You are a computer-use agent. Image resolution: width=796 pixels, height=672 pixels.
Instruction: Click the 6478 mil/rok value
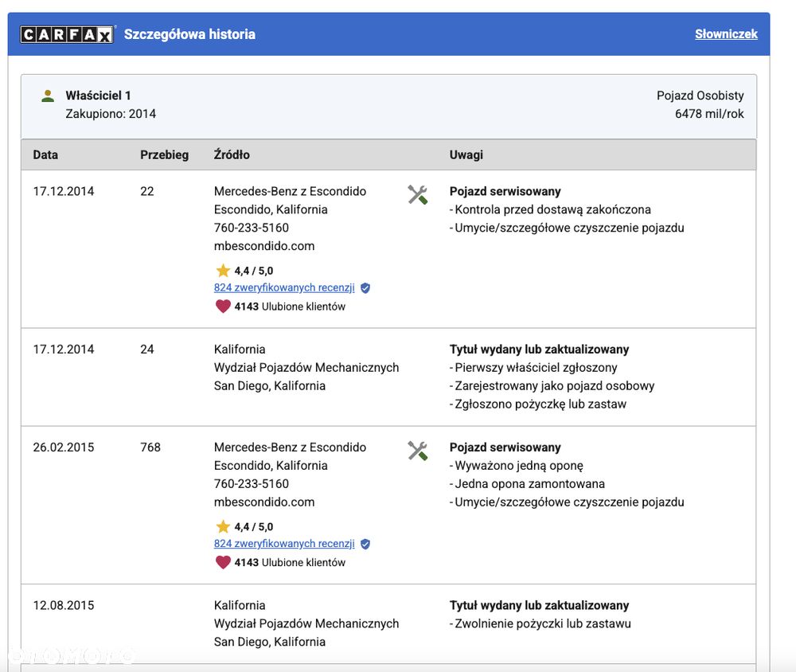click(709, 114)
